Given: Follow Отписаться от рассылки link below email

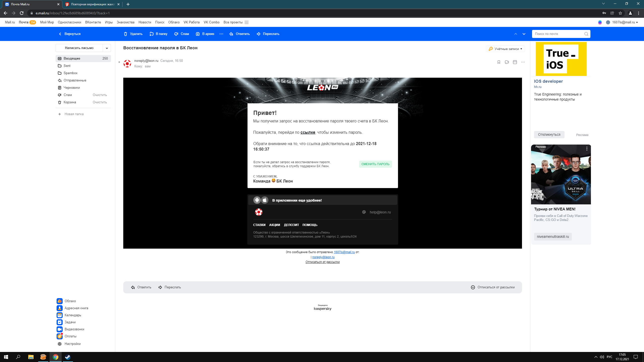Looking at the screenshot, I should click(322, 262).
